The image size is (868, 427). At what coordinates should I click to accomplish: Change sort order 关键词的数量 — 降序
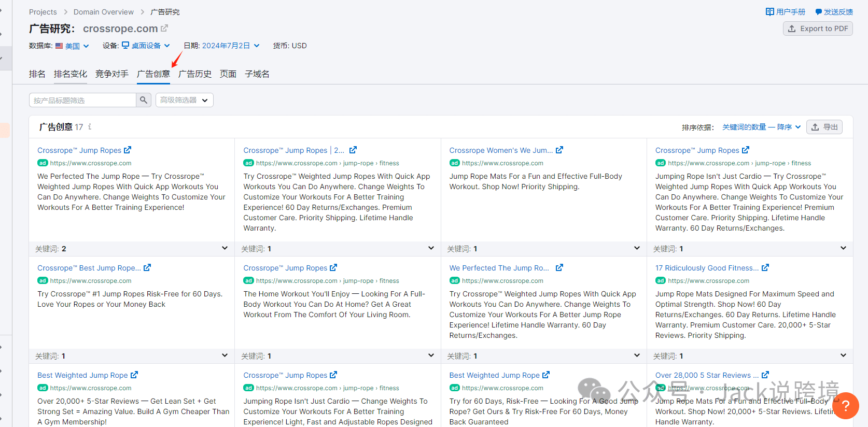tap(762, 127)
